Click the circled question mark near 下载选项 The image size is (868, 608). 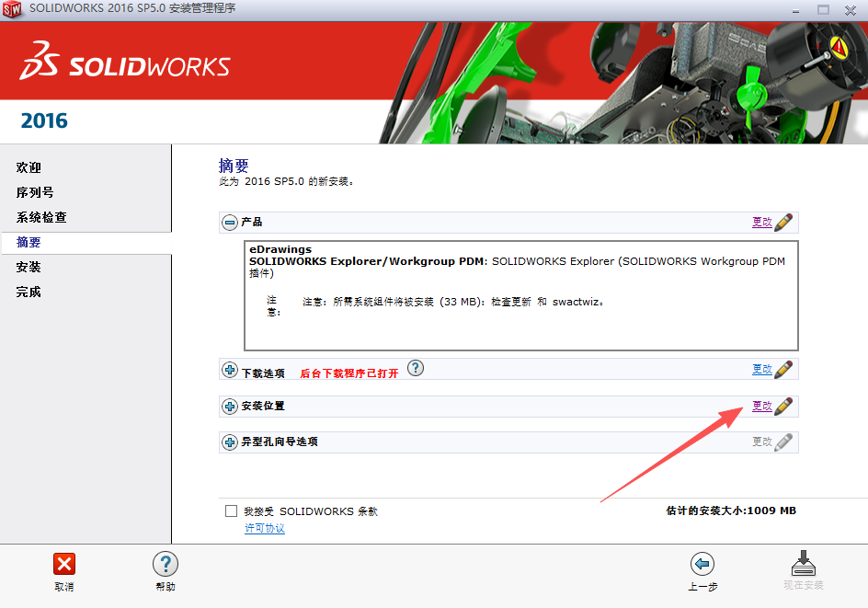415,368
